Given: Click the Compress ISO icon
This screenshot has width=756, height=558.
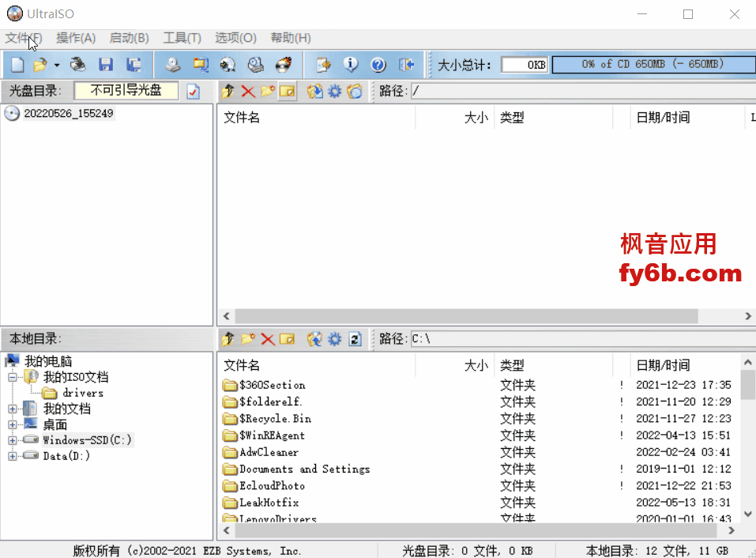Looking at the screenshot, I should point(228,65).
